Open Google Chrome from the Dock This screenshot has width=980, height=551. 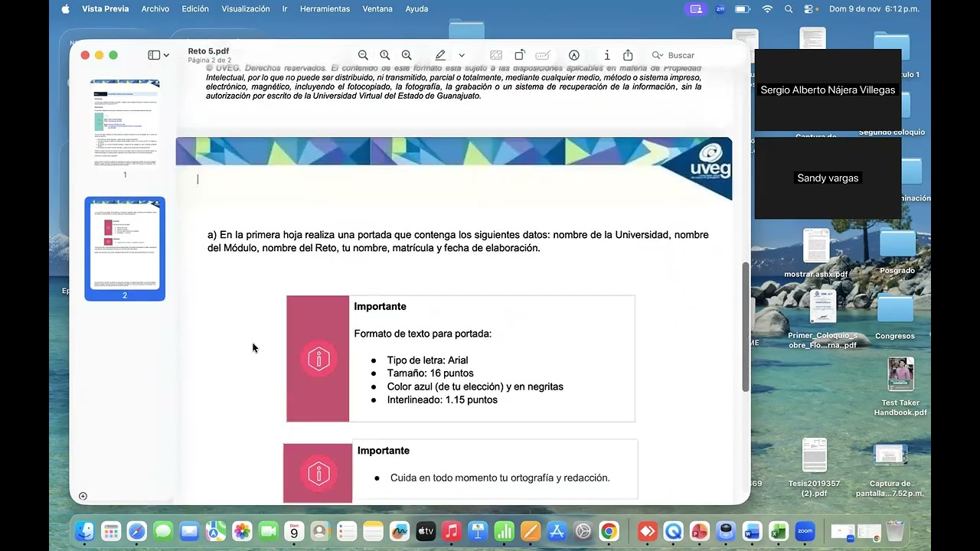click(x=609, y=531)
